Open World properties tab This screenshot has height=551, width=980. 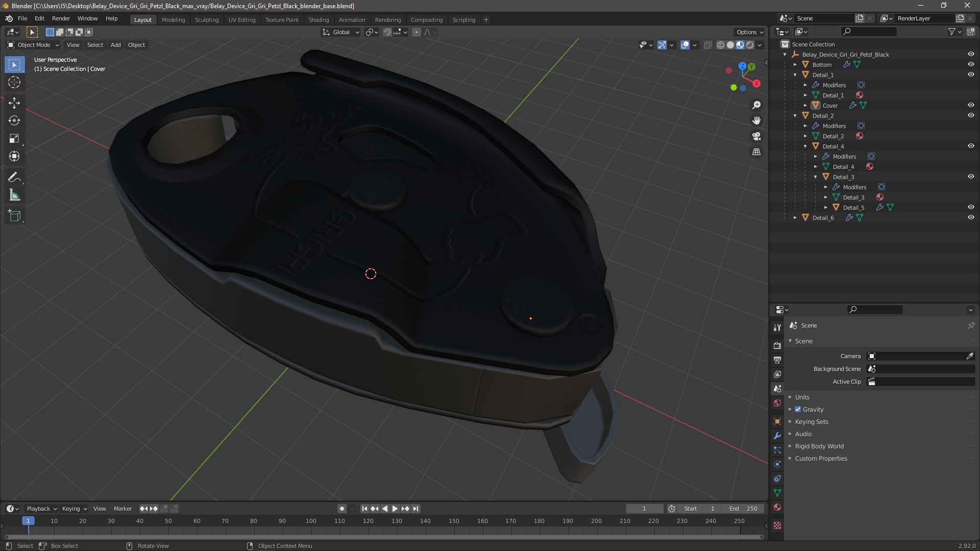777,403
